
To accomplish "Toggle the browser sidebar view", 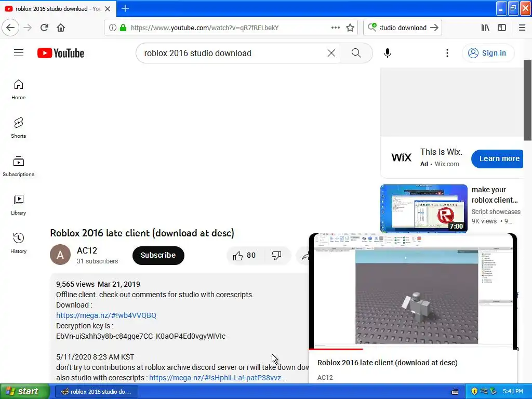I will pos(502,28).
